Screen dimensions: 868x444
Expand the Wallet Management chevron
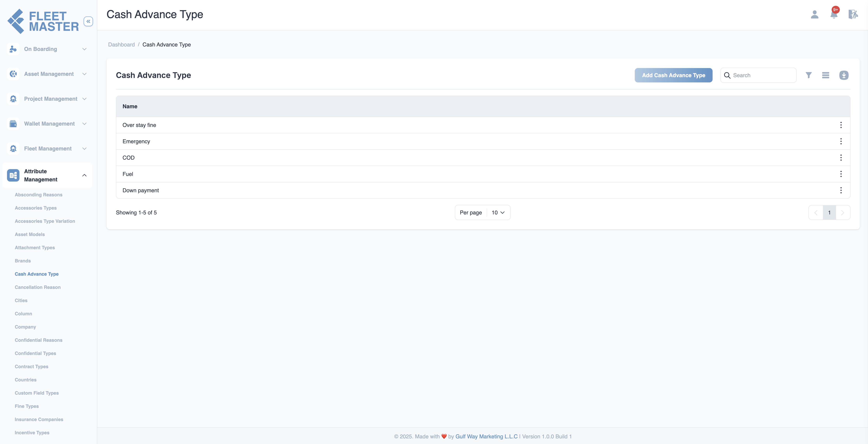tap(84, 124)
